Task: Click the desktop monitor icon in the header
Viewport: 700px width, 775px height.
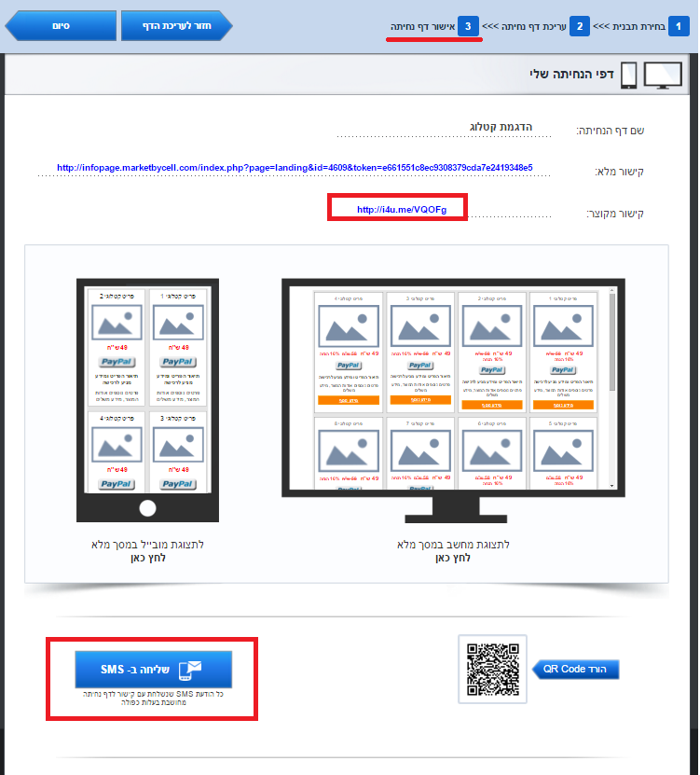Action: (x=663, y=75)
